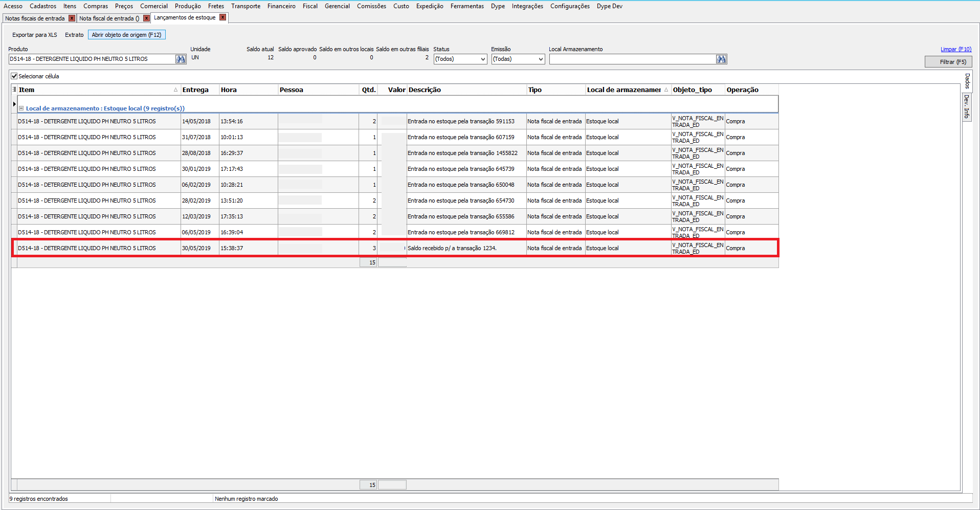Open the Gerencial menu

point(337,6)
